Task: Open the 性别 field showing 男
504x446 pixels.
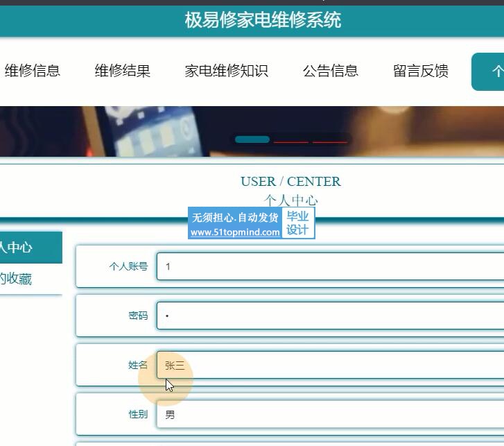Action: [x=331, y=415]
